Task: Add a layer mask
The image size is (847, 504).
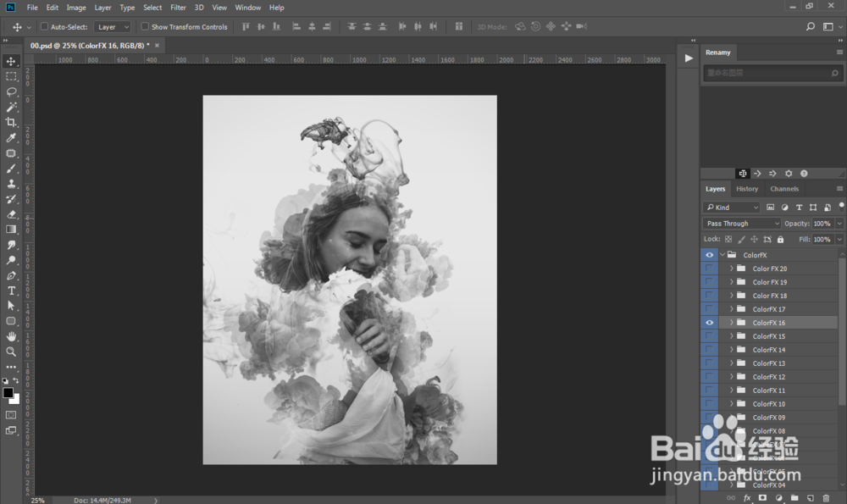Action: click(x=763, y=498)
